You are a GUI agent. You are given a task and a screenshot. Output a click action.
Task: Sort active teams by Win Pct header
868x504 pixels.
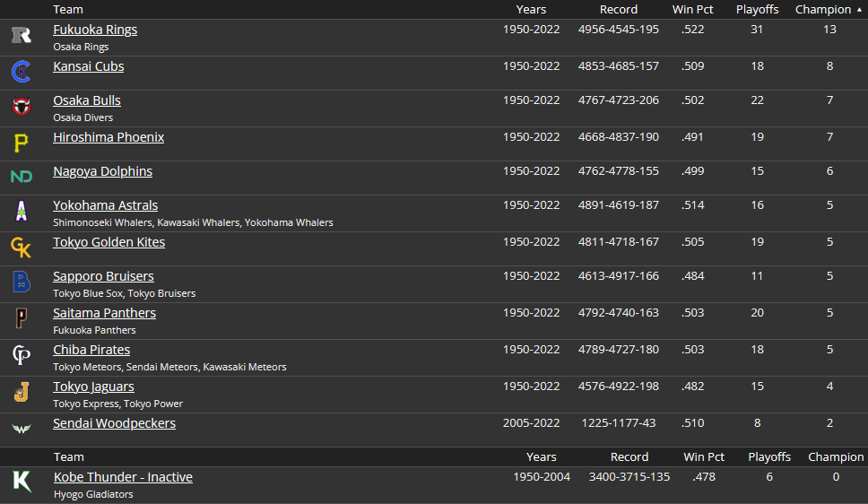tap(692, 10)
